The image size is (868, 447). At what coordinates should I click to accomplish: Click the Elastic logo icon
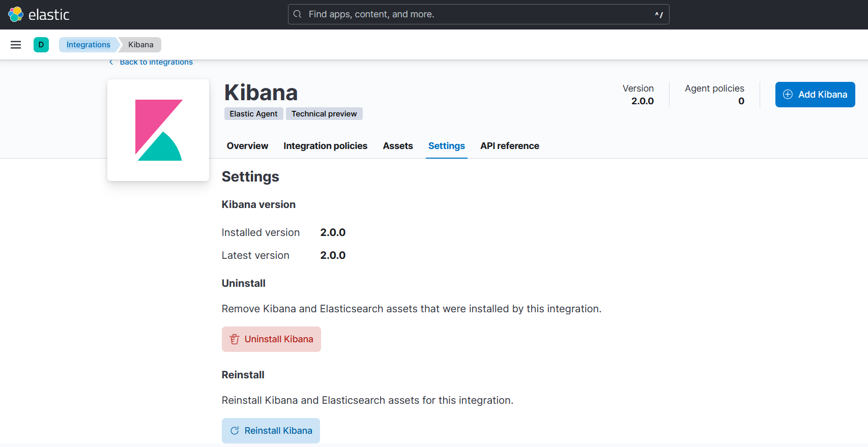[x=16, y=14]
